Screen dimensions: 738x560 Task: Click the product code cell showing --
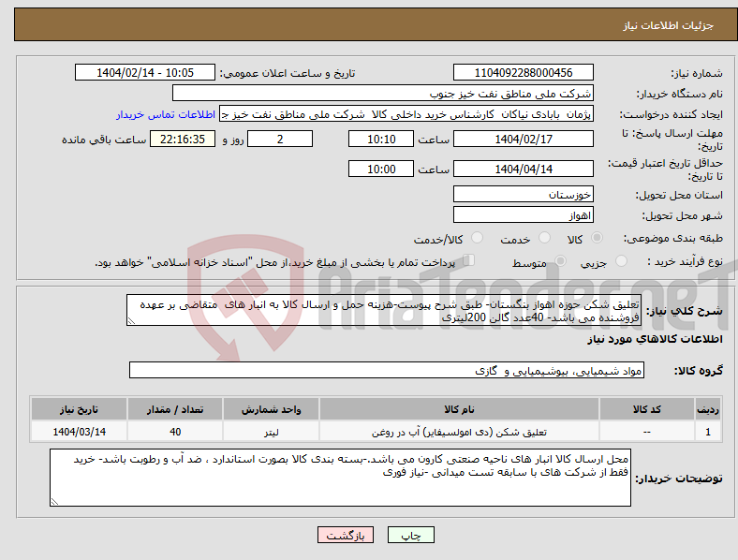tap(647, 432)
